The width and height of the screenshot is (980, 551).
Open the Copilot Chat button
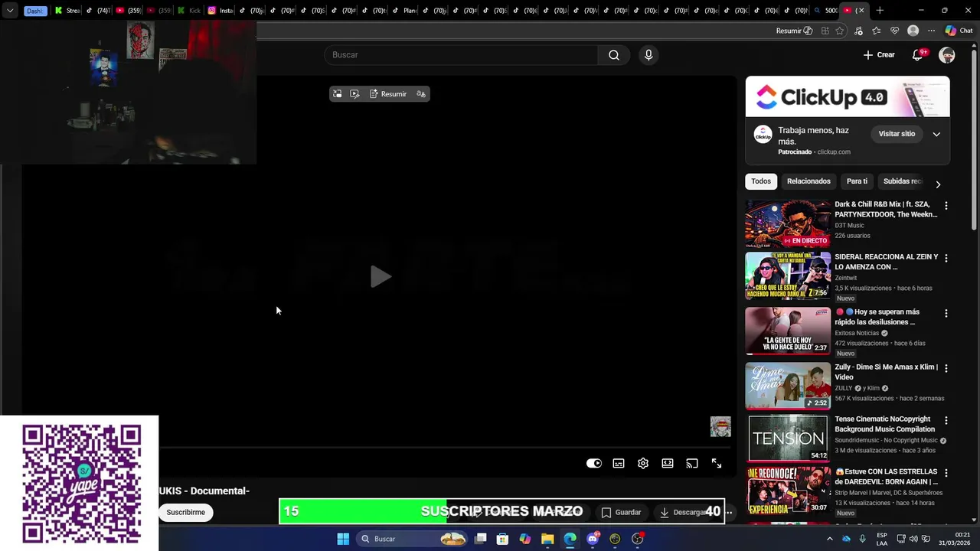tap(958, 31)
